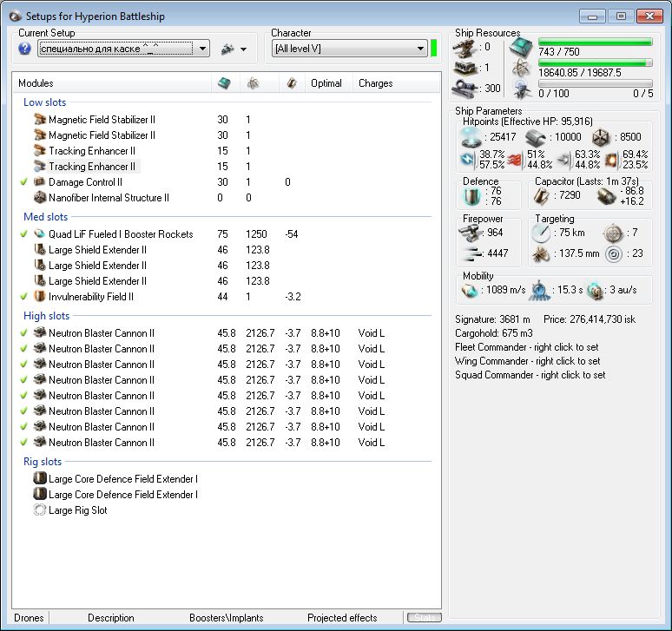Click the align time icon showing 15.3 s

click(x=540, y=291)
